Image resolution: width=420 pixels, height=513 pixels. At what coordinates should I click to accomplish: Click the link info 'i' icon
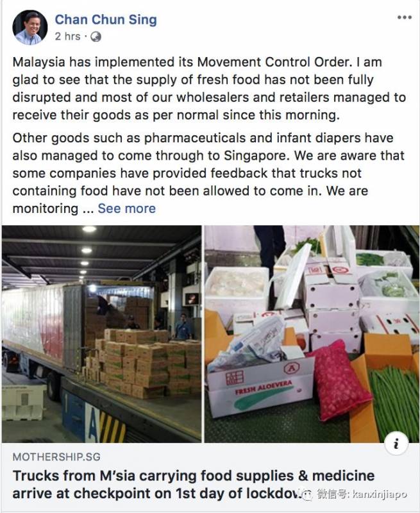396,444
